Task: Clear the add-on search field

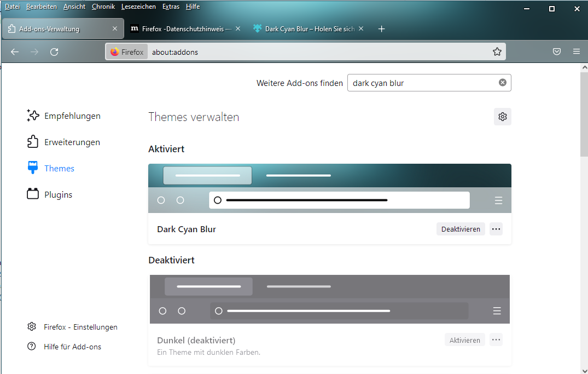Action: point(502,83)
